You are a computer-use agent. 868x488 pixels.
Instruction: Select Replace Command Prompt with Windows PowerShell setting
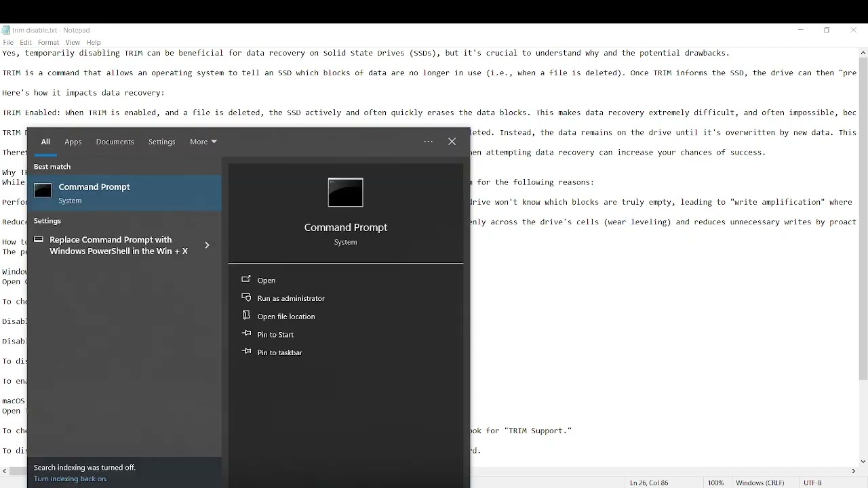(x=124, y=245)
